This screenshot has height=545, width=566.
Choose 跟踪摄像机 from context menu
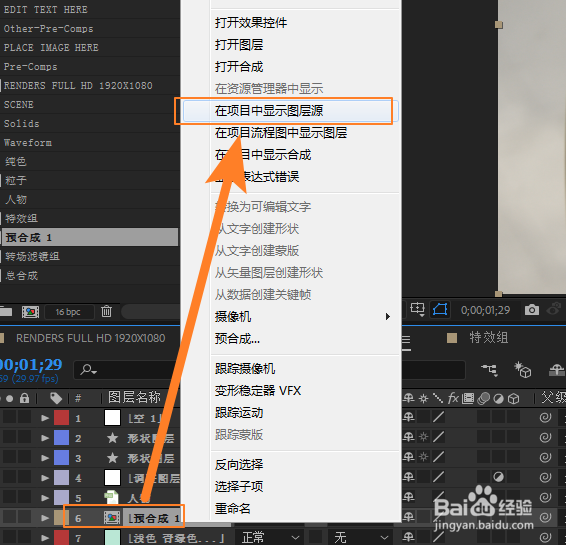click(245, 369)
